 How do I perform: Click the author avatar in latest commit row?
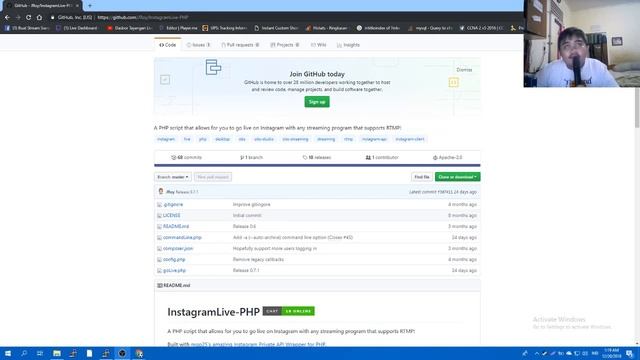[161, 191]
